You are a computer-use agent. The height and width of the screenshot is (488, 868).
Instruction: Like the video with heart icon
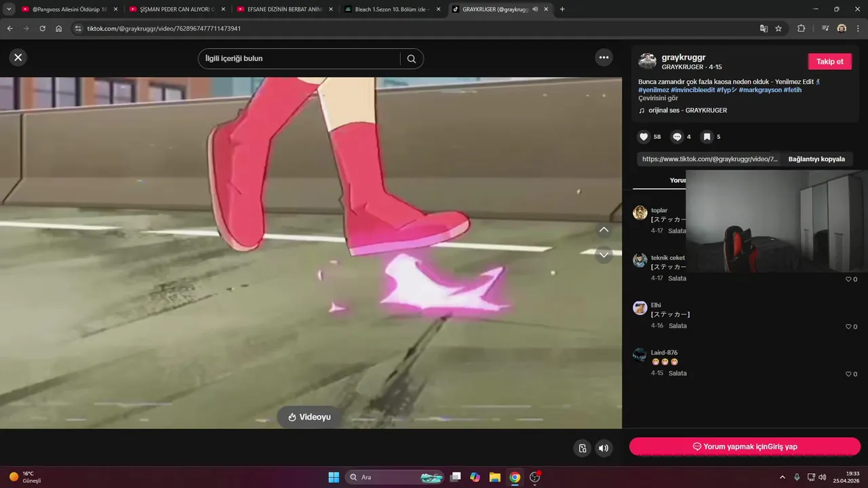644,137
